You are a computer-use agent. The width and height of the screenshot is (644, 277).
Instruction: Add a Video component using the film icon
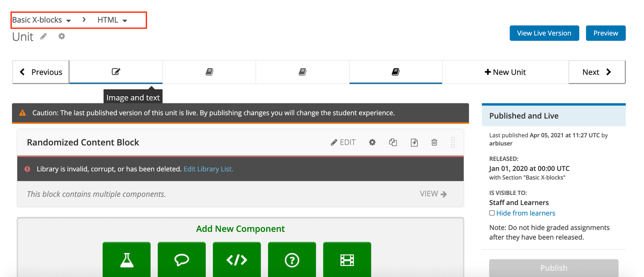click(347, 259)
